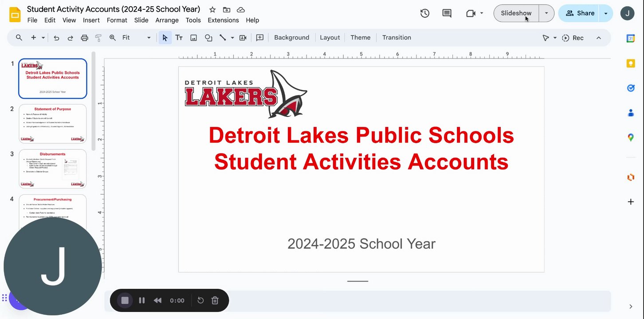Stop the screen recording
Viewport: 644px width, 319px height.
pos(125,300)
